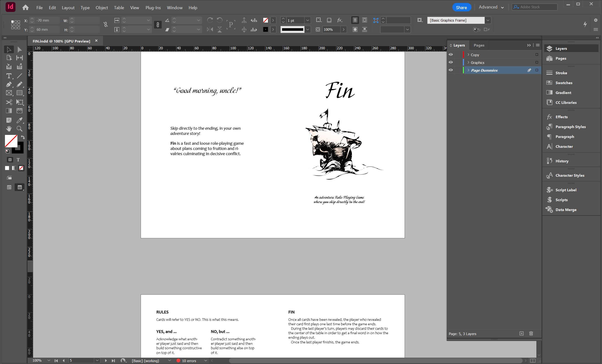Open the Basic Graphics Frame style dropdown
The height and width of the screenshot is (364, 602).
[488, 20]
